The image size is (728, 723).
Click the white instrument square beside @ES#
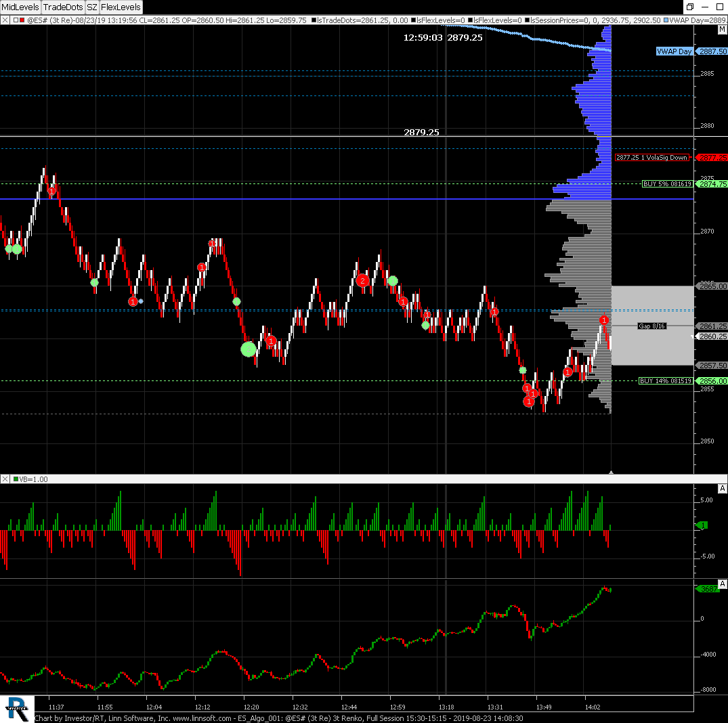(x=16, y=20)
